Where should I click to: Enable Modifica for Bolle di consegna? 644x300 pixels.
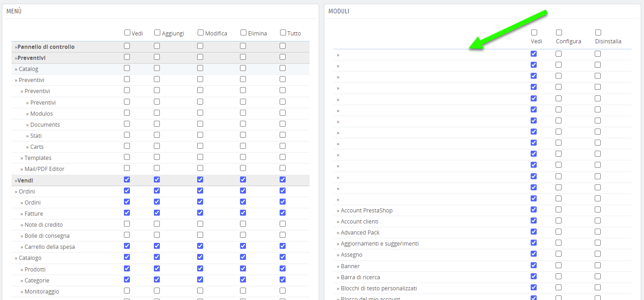pos(200,235)
